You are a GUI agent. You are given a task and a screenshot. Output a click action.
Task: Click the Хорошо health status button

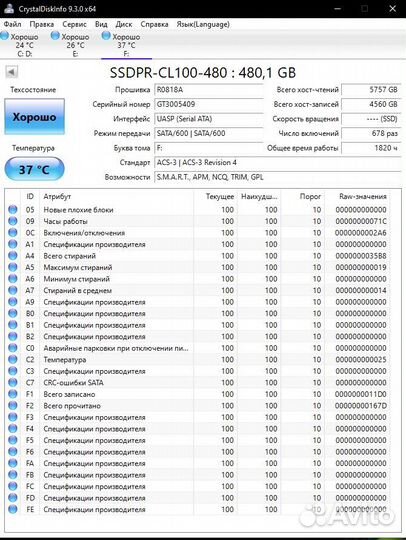(34, 117)
